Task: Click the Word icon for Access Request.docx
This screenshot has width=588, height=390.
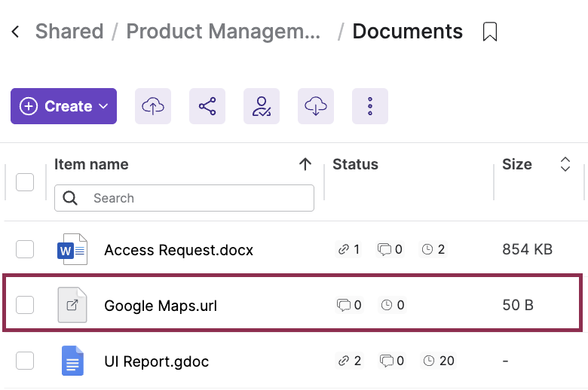Action: click(72, 249)
